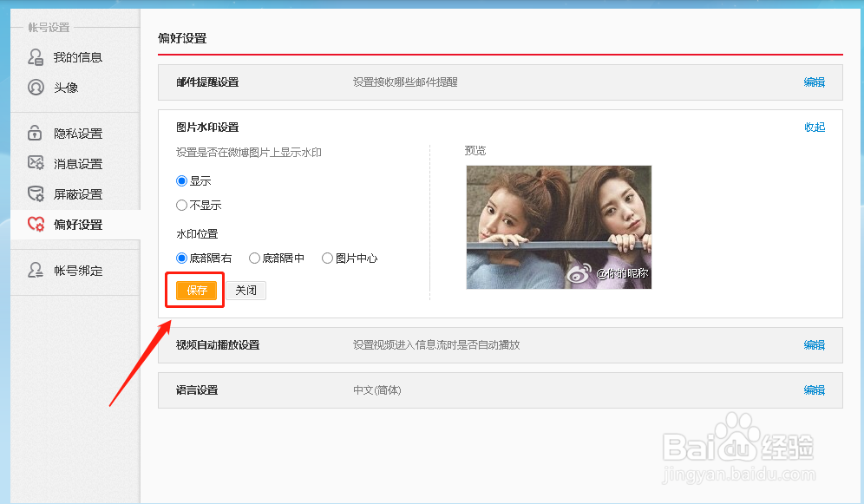Image resolution: width=864 pixels, height=504 pixels.
Task: Collapse watermark section with 收起
Action: pos(815,128)
